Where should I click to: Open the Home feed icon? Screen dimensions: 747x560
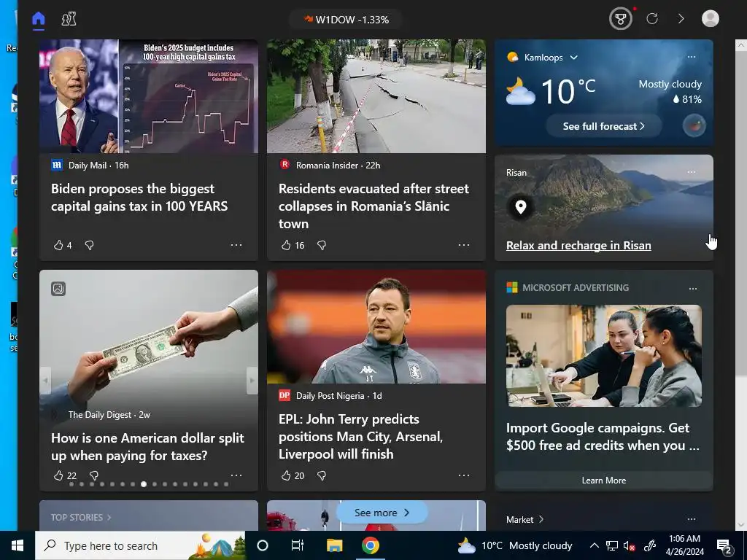pos(38,19)
